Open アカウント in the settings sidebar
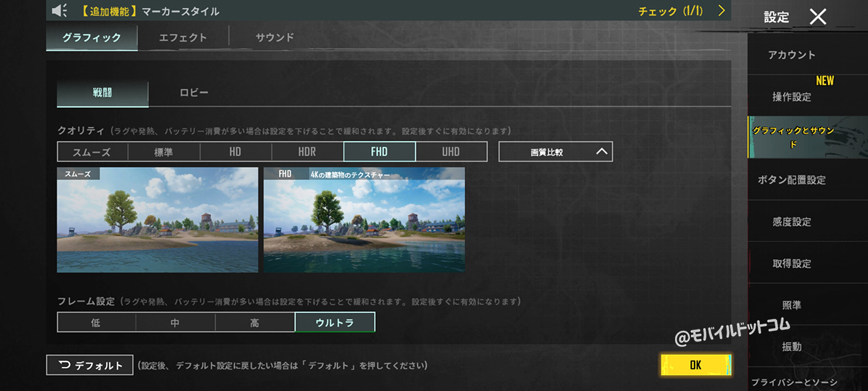The image size is (868, 391). (791, 55)
